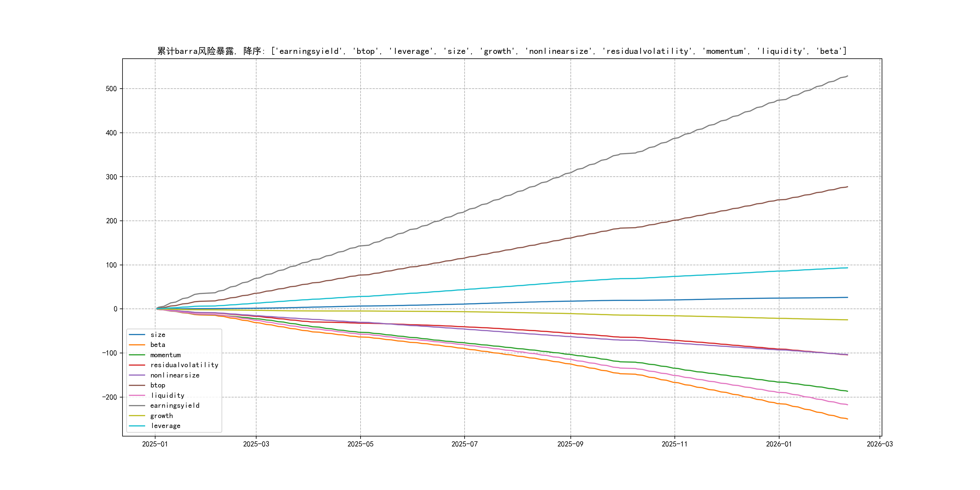The height and width of the screenshot is (490, 980).
Task: Click the -200 y-axis tick label
Action: click(109, 397)
